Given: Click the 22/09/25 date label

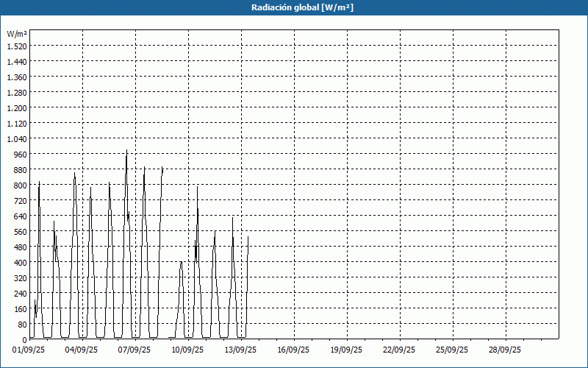Looking at the screenshot, I should 399,350.
